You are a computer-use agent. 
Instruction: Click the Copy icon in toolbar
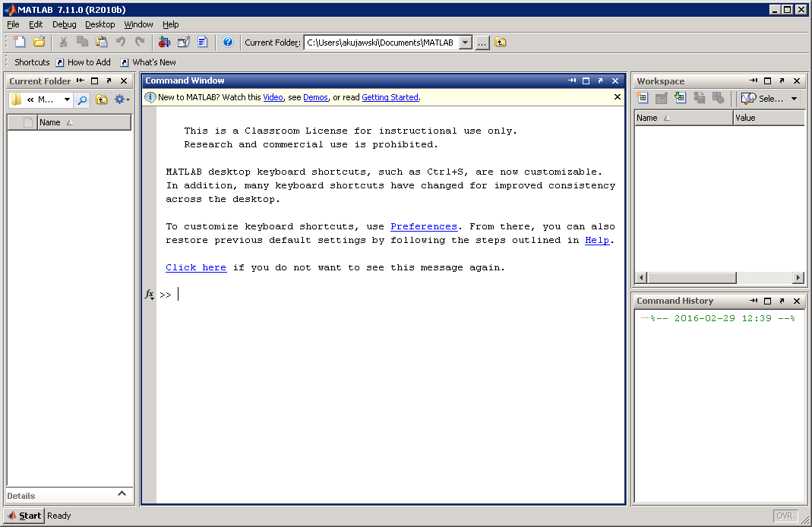coord(82,42)
